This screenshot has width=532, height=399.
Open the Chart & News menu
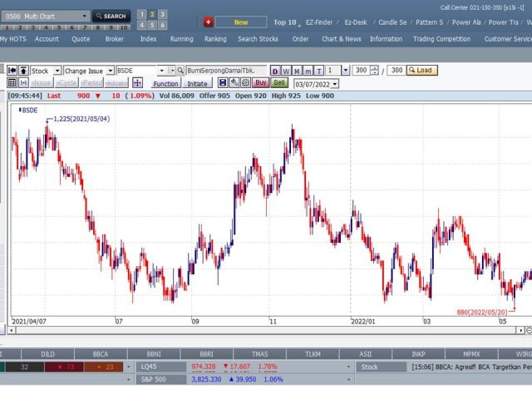[341, 38]
